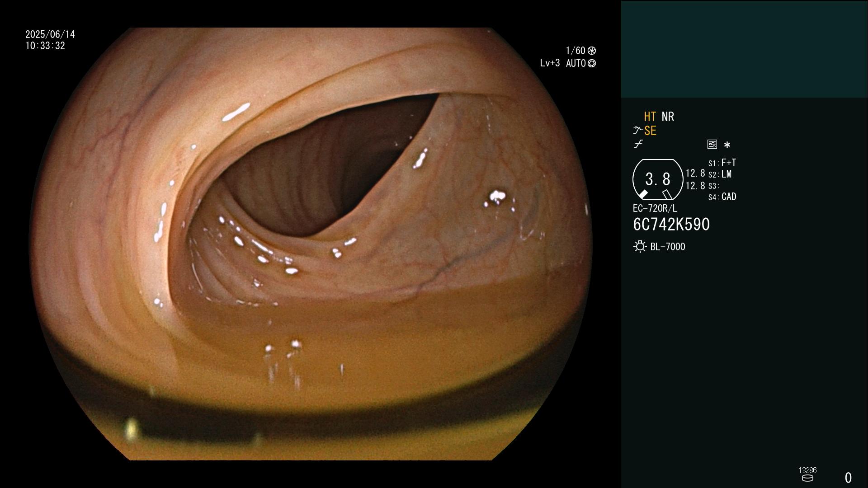Click the AUTO iris mode text
This screenshot has height=488, width=868.
pos(576,64)
